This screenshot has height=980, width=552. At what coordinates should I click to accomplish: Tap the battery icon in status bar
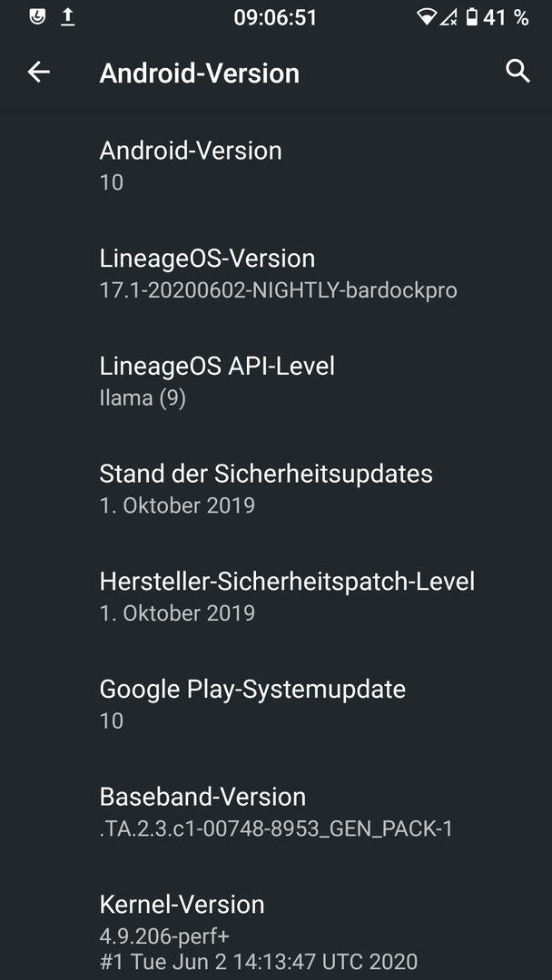point(472,17)
